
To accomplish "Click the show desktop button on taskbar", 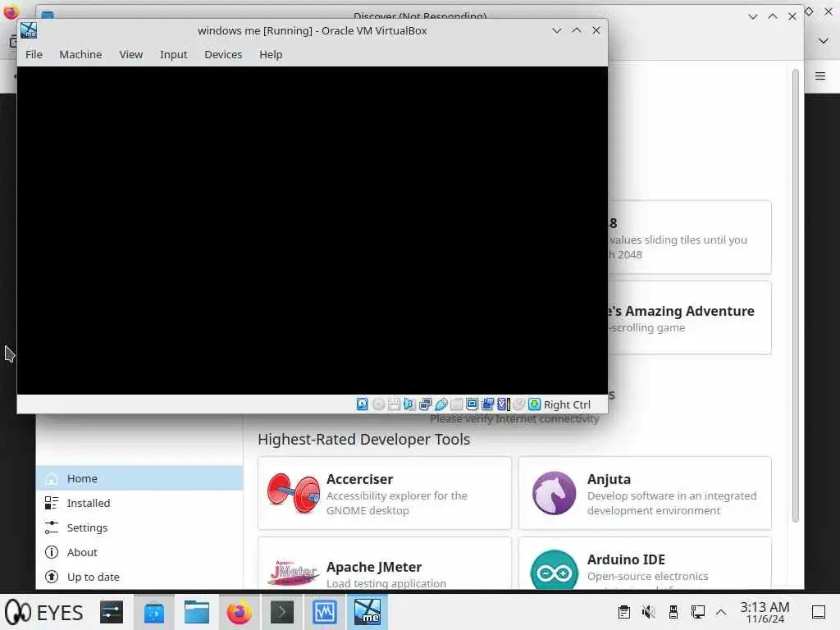I will pyautogui.click(x=819, y=612).
